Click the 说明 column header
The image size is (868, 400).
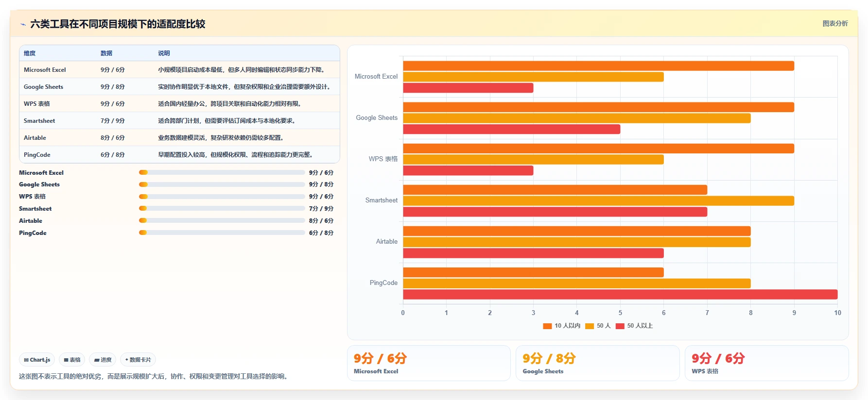point(164,53)
